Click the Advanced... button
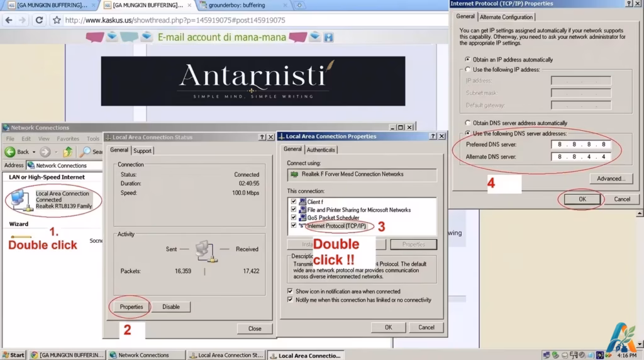 coord(611,178)
